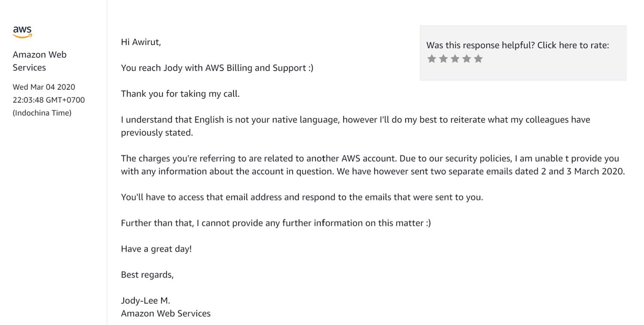The image size is (644, 325).
Task: Click 'Was this response helpful?' rating prompt
Action: [518, 45]
